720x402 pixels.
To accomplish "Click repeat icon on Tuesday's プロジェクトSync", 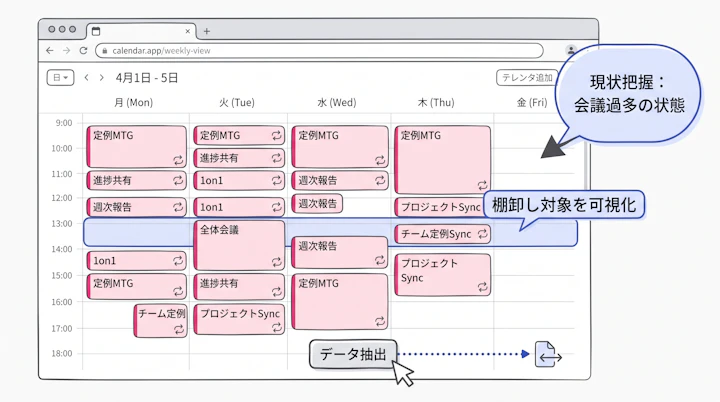I will [276, 327].
